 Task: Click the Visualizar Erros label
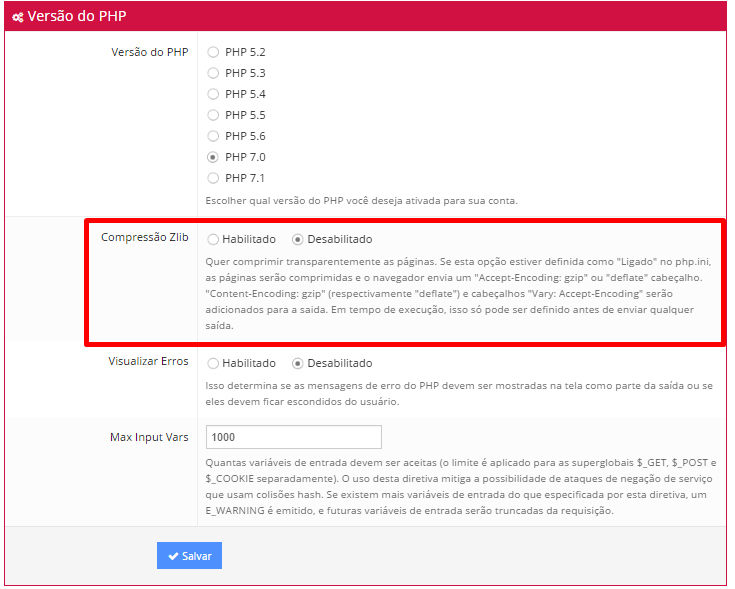pos(148,362)
